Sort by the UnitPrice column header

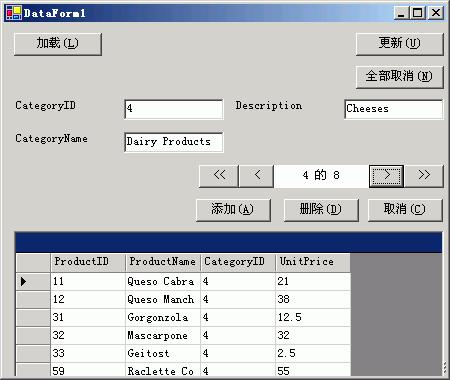[x=313, y=262]
